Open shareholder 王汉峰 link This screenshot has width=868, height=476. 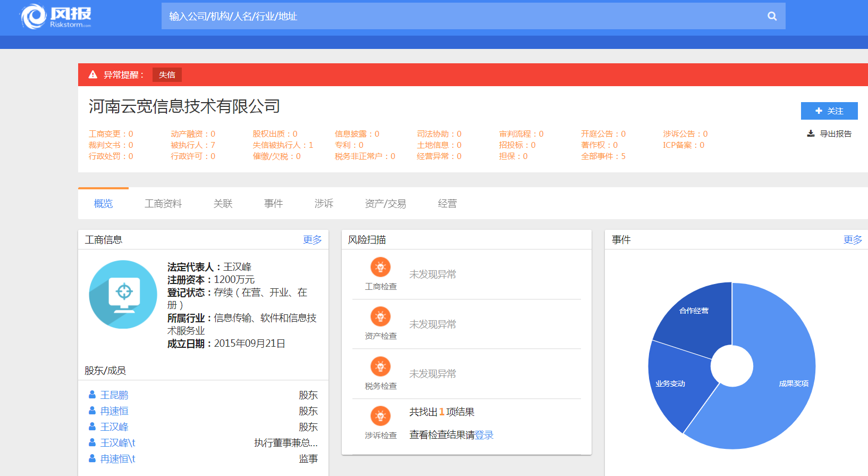(114, 427)
